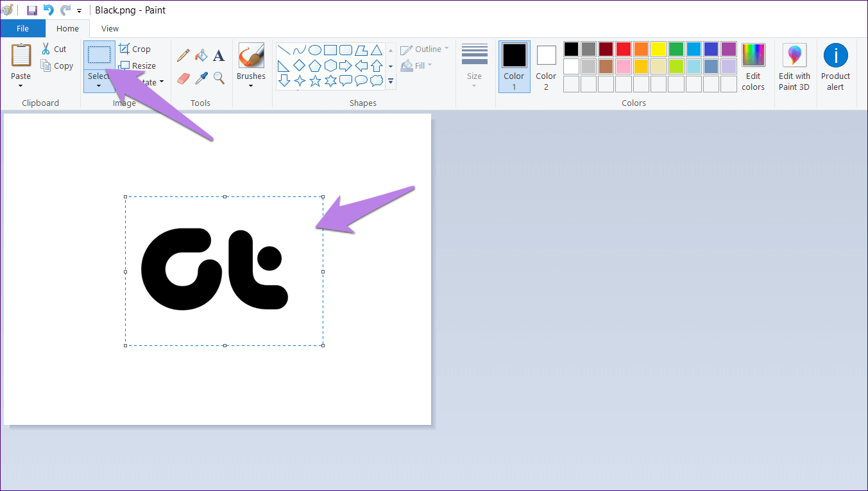Viewport: 868px width, 491px height.
Task: Click the Save icon in title bar
Action: 31,10
